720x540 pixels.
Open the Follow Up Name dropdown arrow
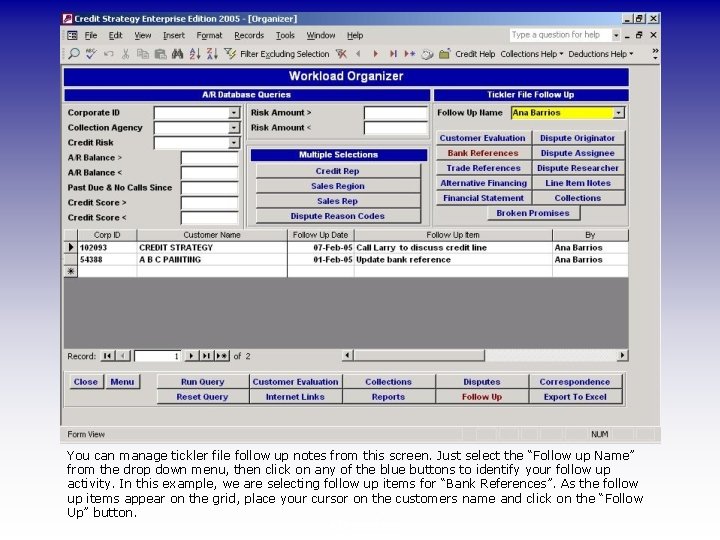click(619, 112)
